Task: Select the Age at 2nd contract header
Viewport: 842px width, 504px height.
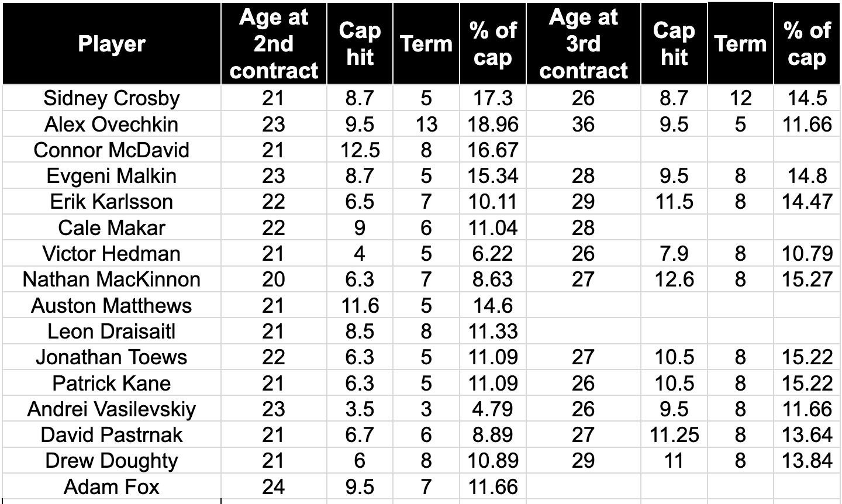Action: point(273,44)
